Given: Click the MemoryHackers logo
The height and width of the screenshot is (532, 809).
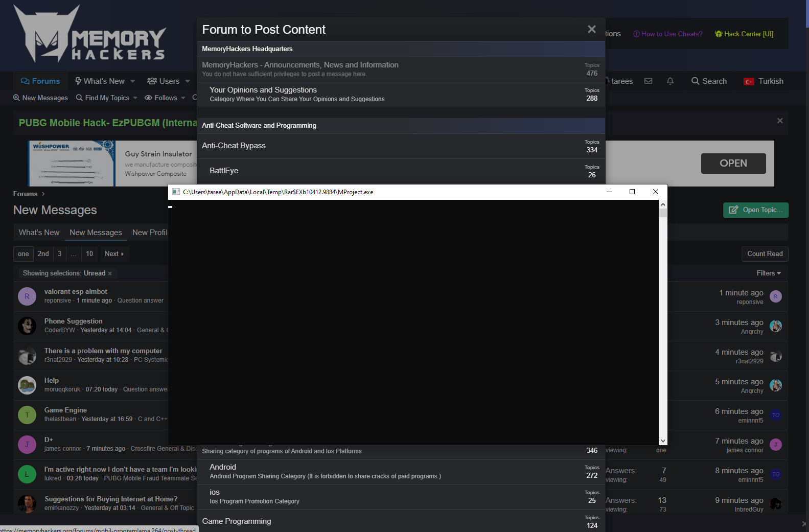Looking at the screenshot, I should coord(89,34).
